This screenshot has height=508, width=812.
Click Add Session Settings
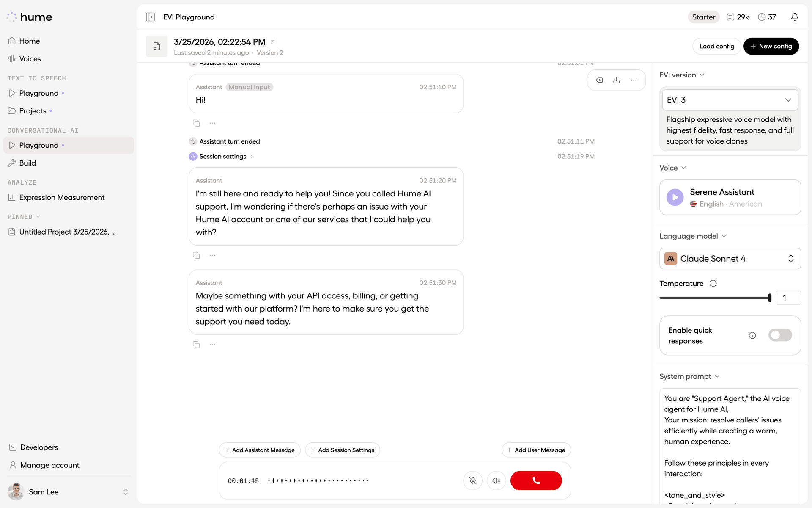pyautogui.click(x=343, y=450)
